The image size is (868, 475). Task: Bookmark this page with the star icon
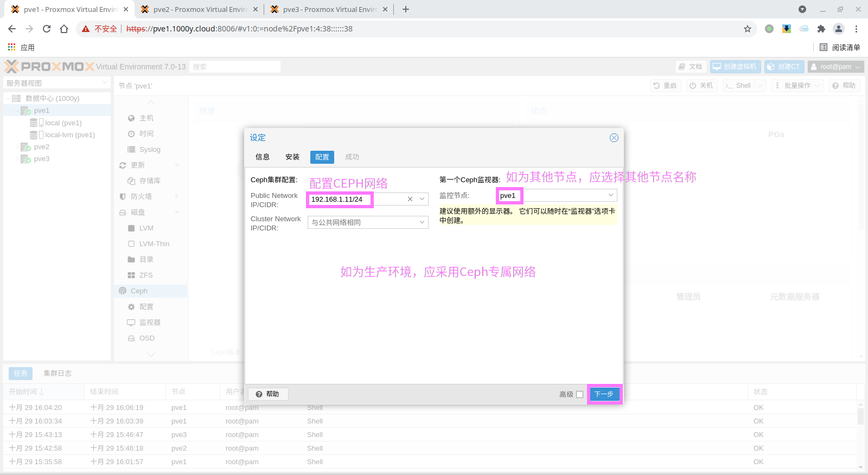tap(748, 29)
